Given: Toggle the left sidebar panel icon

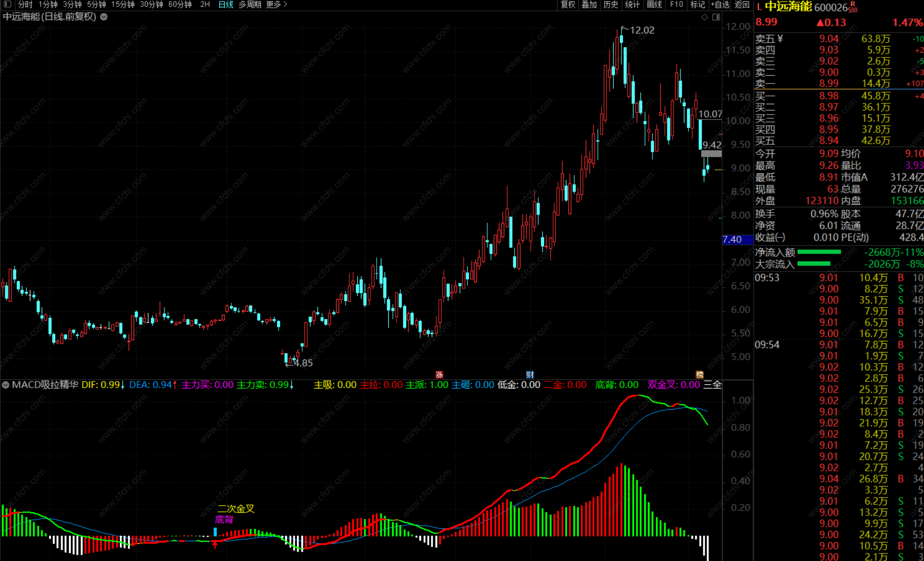Looking at the screenshot, I should click(7, 5).
